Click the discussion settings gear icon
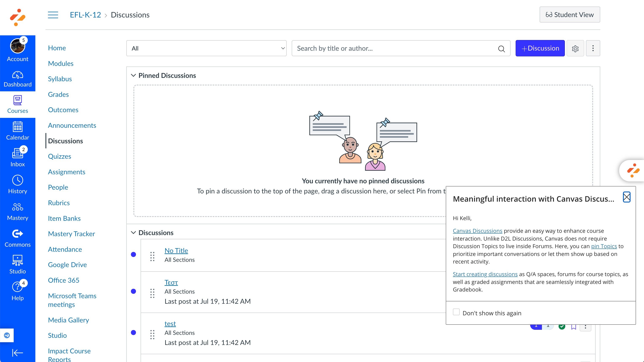The image size is (644, 362). coord(575,48)
